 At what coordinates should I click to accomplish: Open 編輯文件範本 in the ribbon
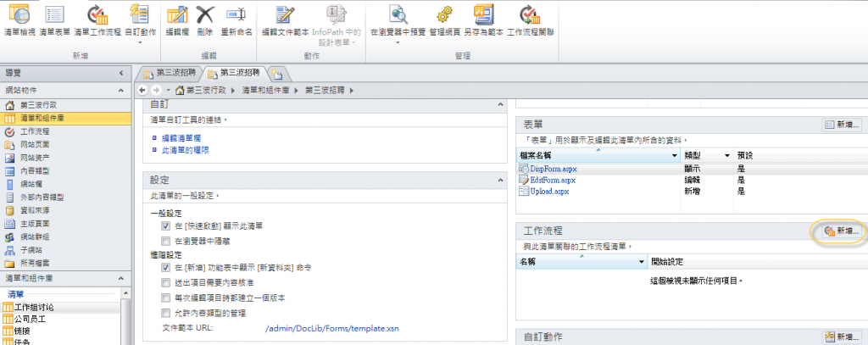point(285,20)
